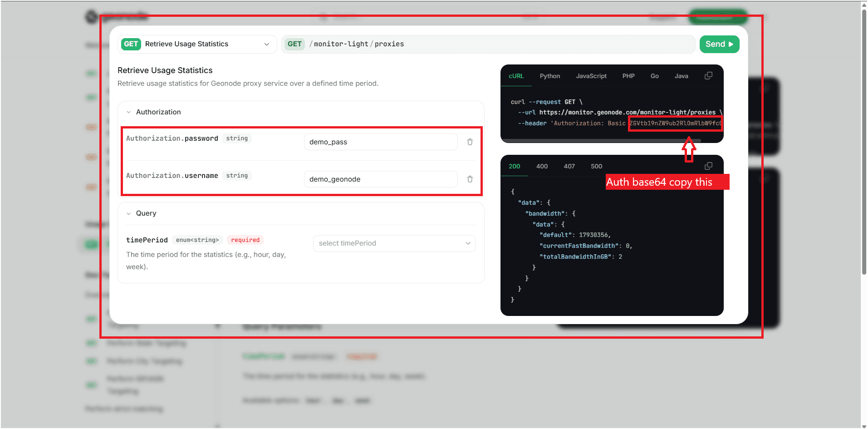Image resolution: width=868 pixels, height=429 pixels.
Task: Click the demo_pass password input field
Action: pyautogui.click(x=380, y=142)
